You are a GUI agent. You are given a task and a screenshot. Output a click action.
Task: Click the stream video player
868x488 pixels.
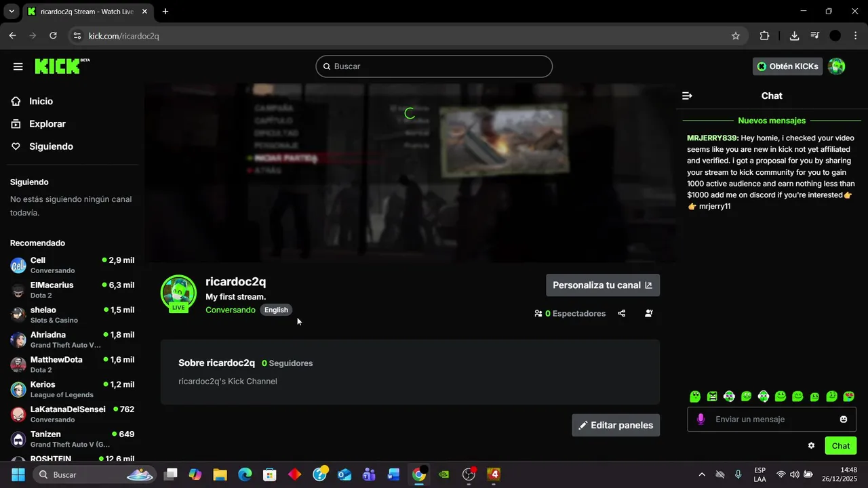point(410,173)
